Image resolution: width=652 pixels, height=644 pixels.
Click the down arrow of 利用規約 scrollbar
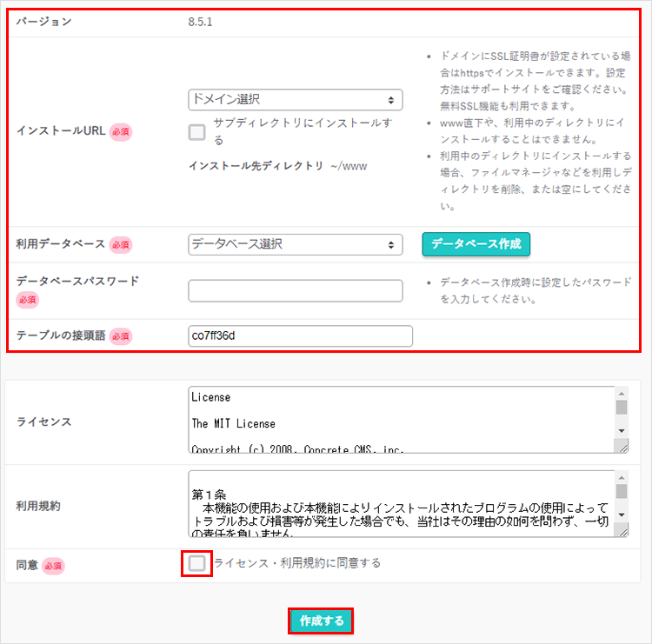point(622,515)
